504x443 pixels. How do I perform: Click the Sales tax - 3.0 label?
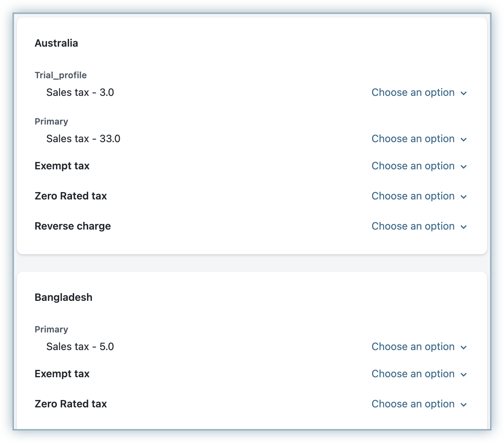80,93
